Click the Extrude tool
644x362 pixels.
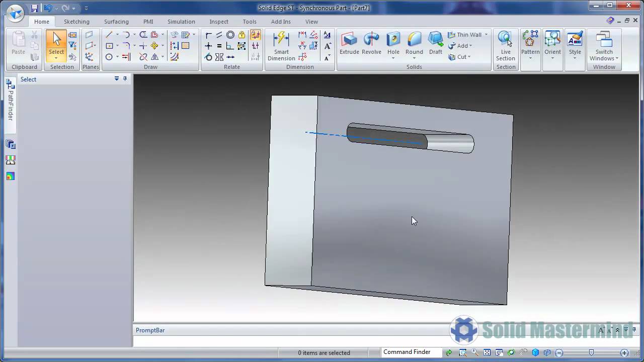pos(349,44)
